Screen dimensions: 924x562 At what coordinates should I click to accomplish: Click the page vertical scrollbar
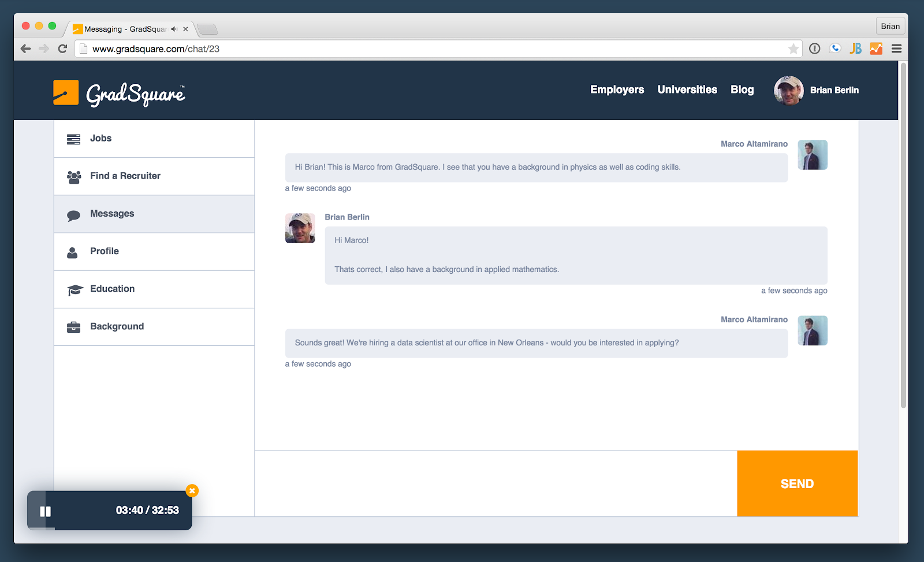coord(903,237)
